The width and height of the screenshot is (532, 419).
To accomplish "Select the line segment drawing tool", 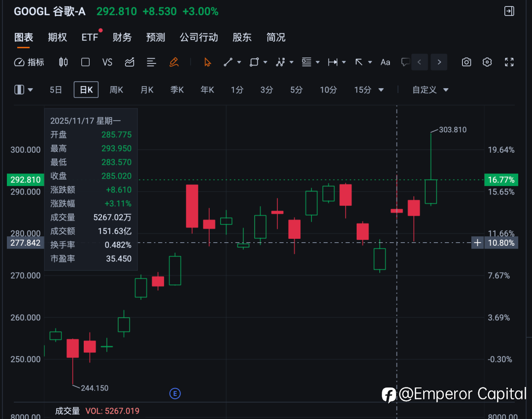I will point(228,62).
